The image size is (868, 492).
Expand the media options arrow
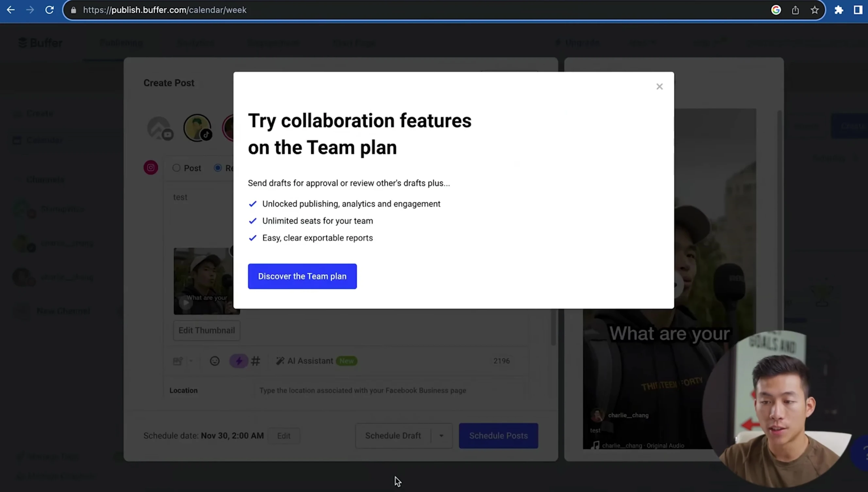click(191, 361)
